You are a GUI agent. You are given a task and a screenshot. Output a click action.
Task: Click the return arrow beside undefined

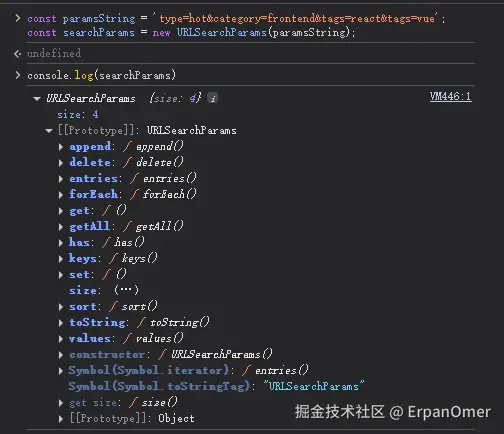click(x=18, y=54)
